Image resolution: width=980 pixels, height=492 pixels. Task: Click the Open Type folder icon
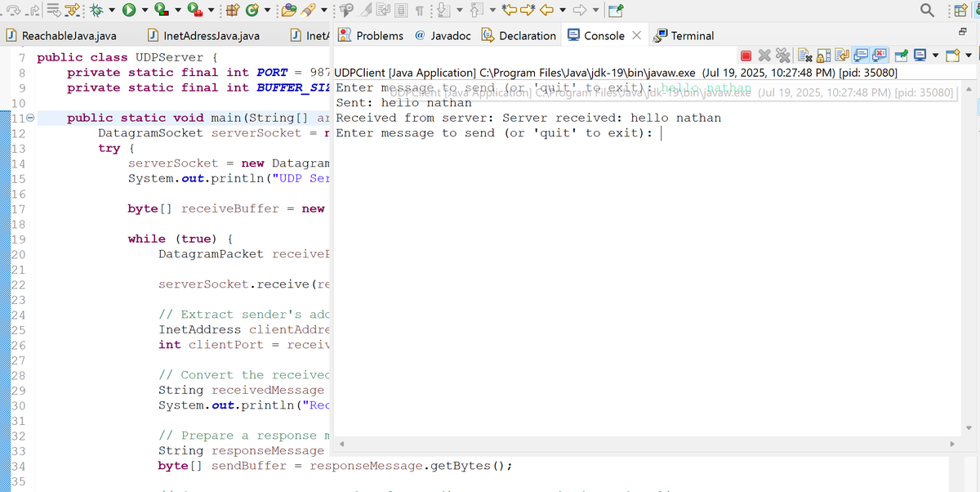pyautogui.click(x=289, y=10)
